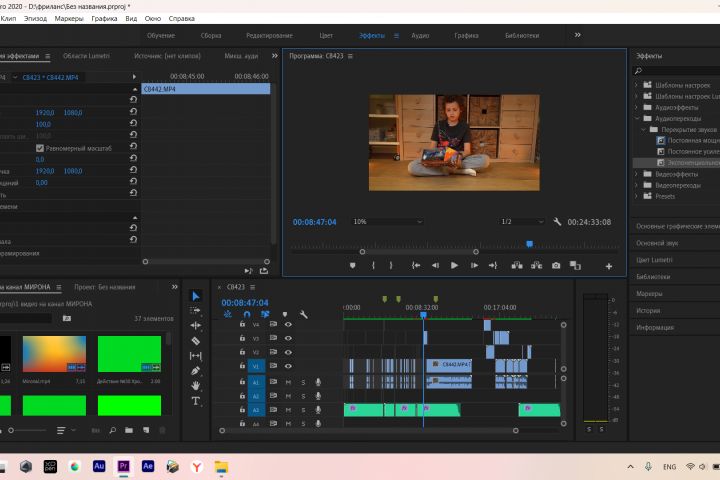The image size is (720, 480).
Task: Click the Add Marker button in Program monitor
Action: click(352, 266)
